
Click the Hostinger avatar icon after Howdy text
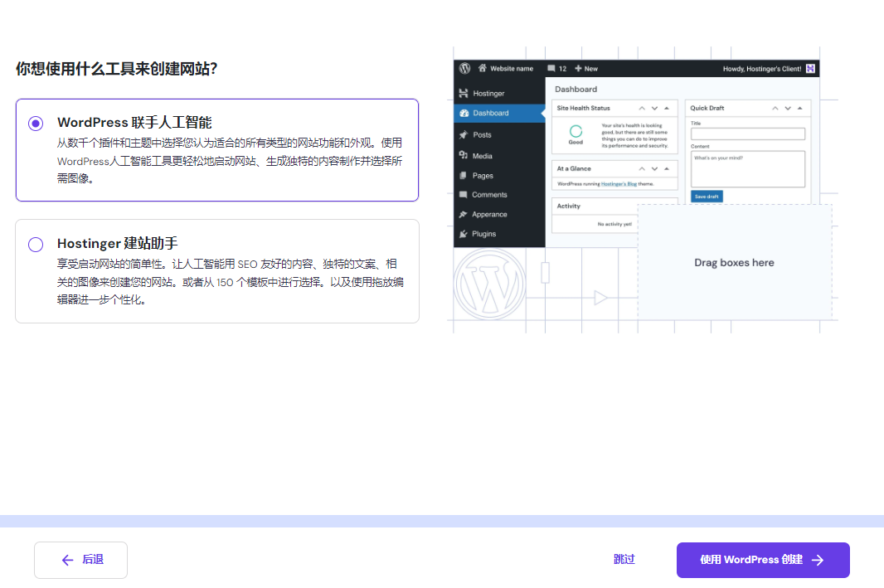tap(810, 69)
